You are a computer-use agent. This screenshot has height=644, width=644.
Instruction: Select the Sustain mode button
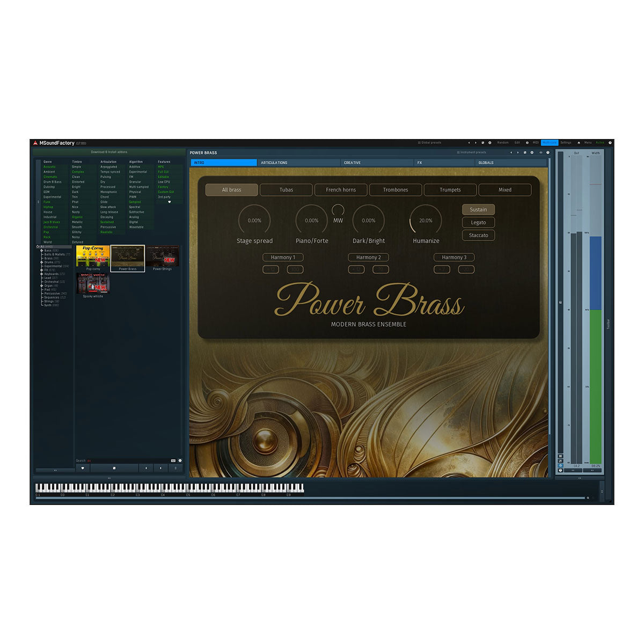click(x=478, y=209)
